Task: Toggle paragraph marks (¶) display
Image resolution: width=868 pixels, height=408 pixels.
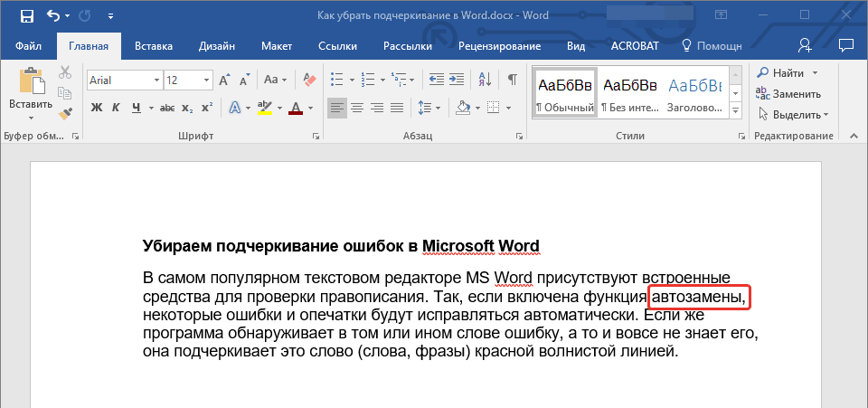Action: tap(512, 80)
